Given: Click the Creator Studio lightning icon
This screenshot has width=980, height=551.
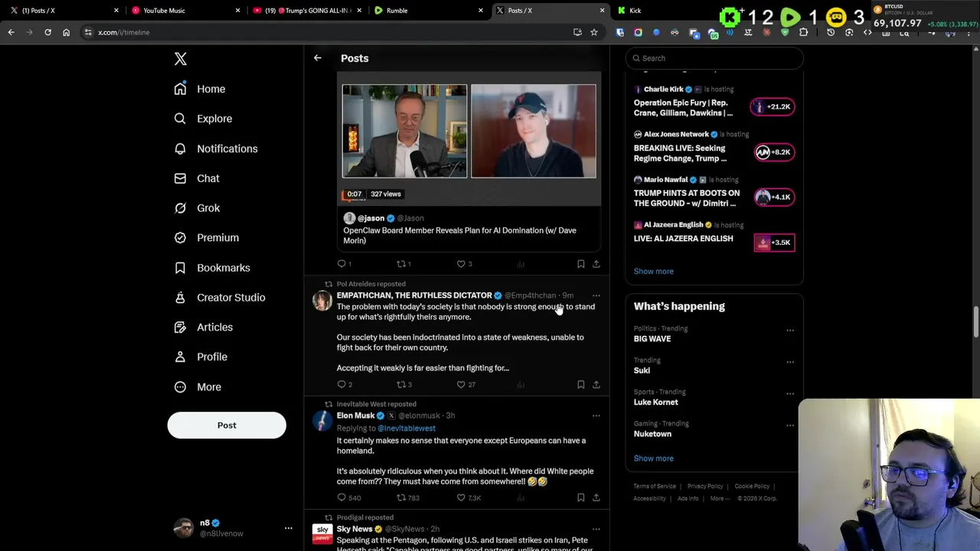Looking at the screenshot, I should [180, 297].
